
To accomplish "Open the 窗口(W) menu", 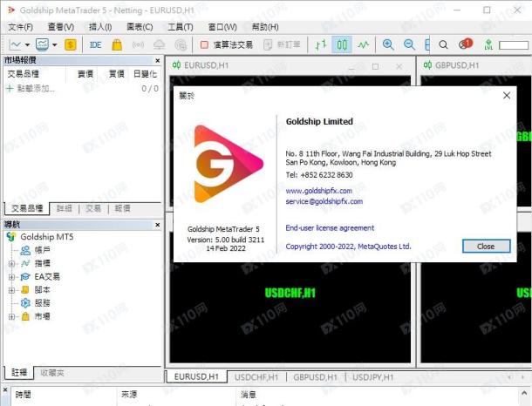I will point(222,27).
